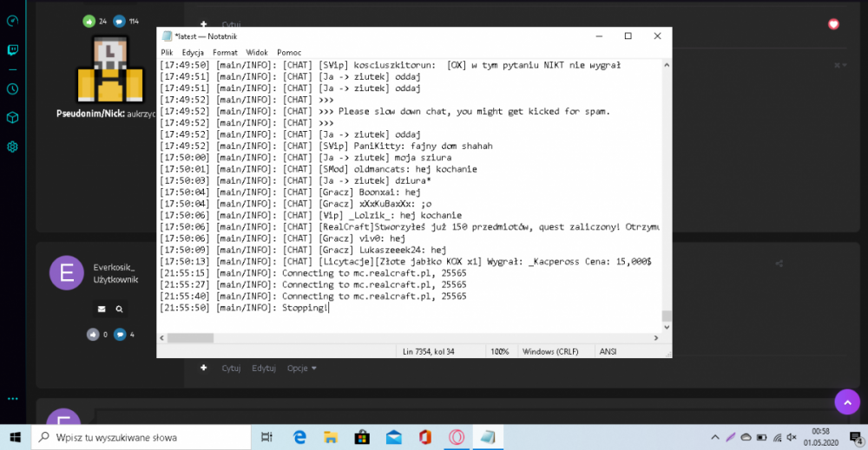Image resolution: width=868 pixels, height=450 pixels.
Task: Click the horizontal scrollbar left arrow in Notatnik
Action: pos(161,338)
